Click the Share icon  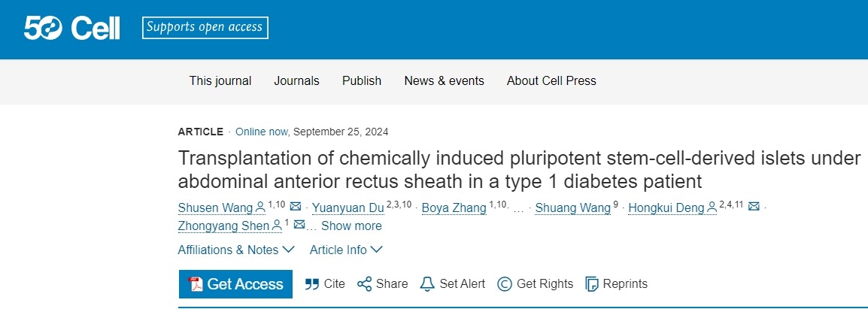coord(365,284)
